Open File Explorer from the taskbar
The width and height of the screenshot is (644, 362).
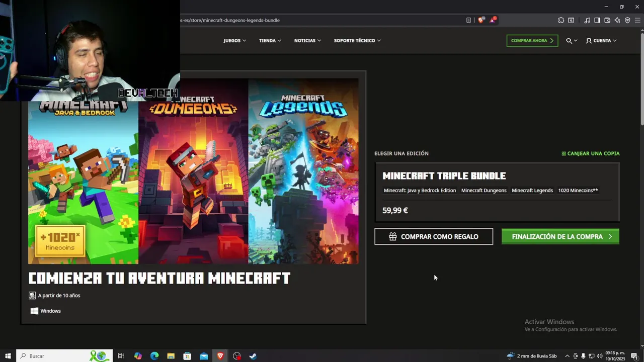click(x=171, y=356)
